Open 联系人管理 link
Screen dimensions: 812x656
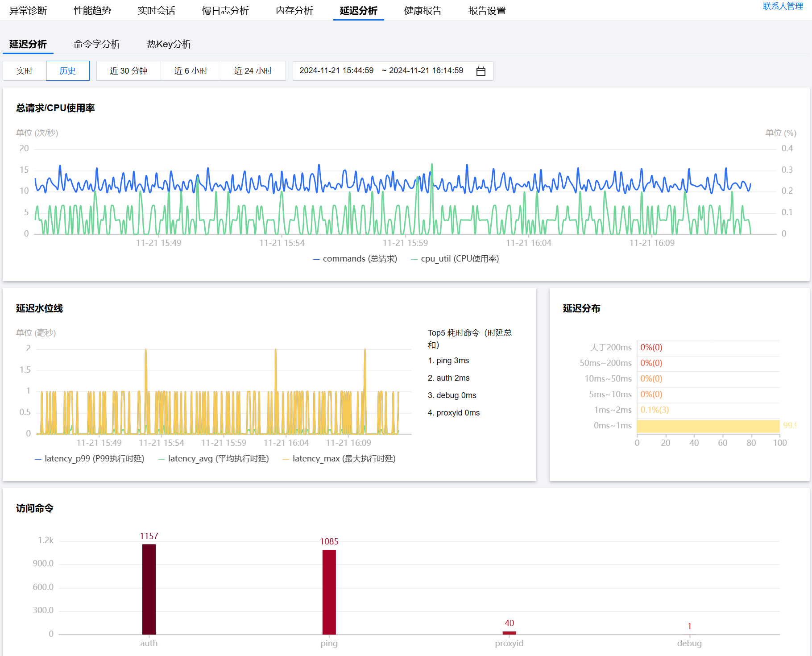click(x=783, y=6)
